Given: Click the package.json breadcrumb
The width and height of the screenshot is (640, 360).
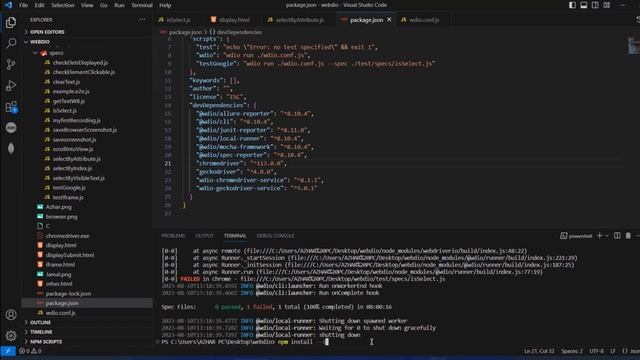Looking at the screenshot, I should pyautogui.click(x=182, y=32).
